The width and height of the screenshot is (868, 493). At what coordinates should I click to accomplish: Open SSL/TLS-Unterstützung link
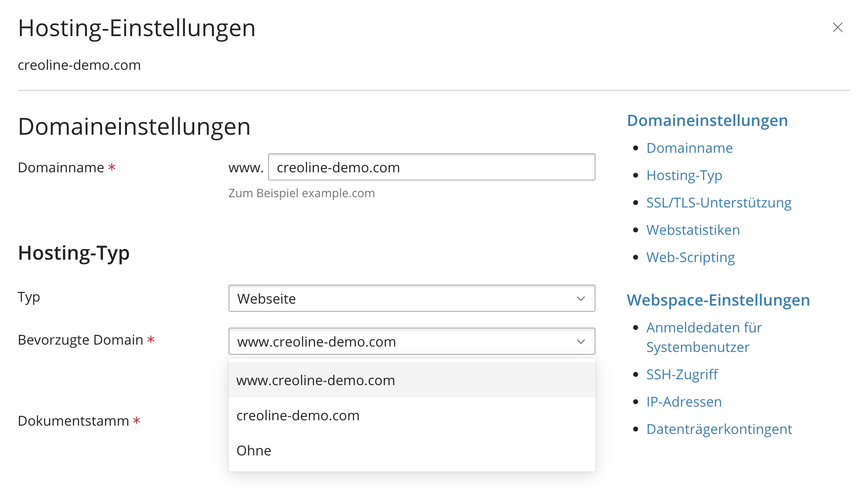click(x=719, y=203)
